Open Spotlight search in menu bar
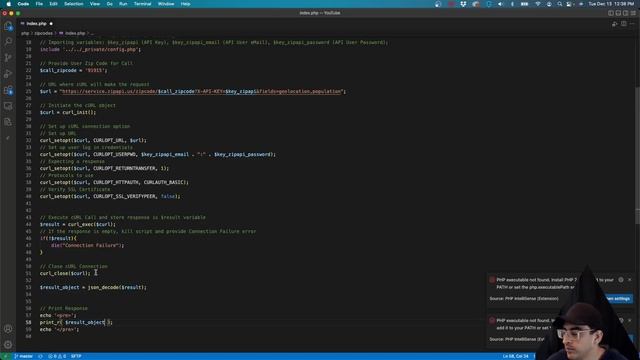 click(x=560, y=4)
